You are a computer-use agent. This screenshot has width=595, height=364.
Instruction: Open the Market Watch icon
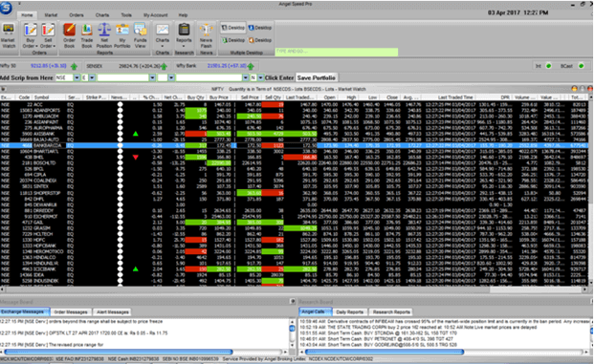(8, 35)
